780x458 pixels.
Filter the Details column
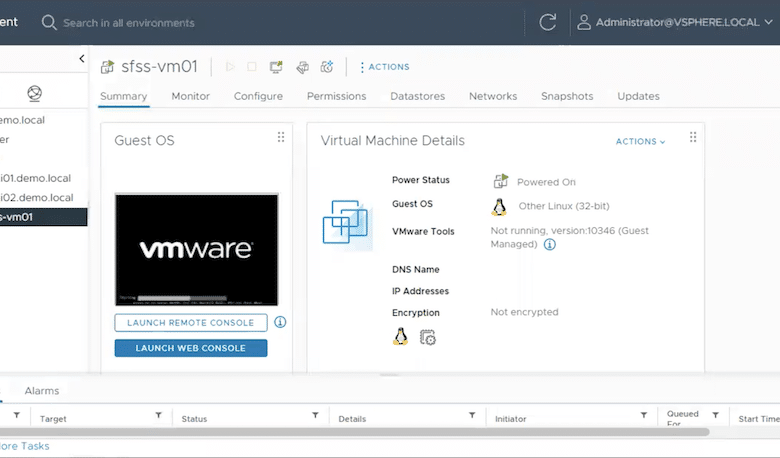472,415
